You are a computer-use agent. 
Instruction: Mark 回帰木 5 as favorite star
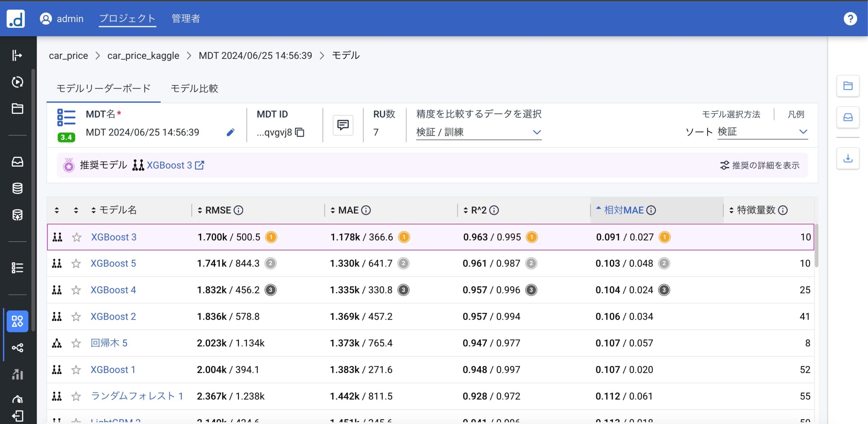[x=76, y=343]
